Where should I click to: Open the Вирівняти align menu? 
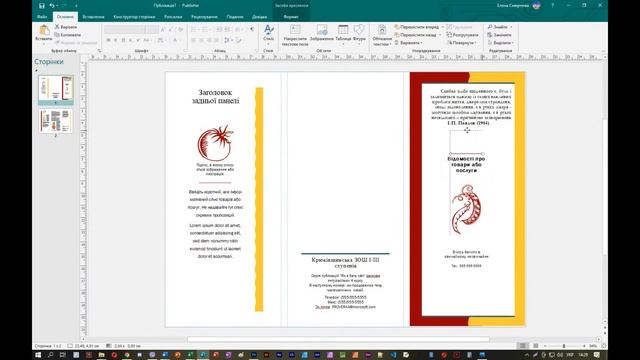408,42
